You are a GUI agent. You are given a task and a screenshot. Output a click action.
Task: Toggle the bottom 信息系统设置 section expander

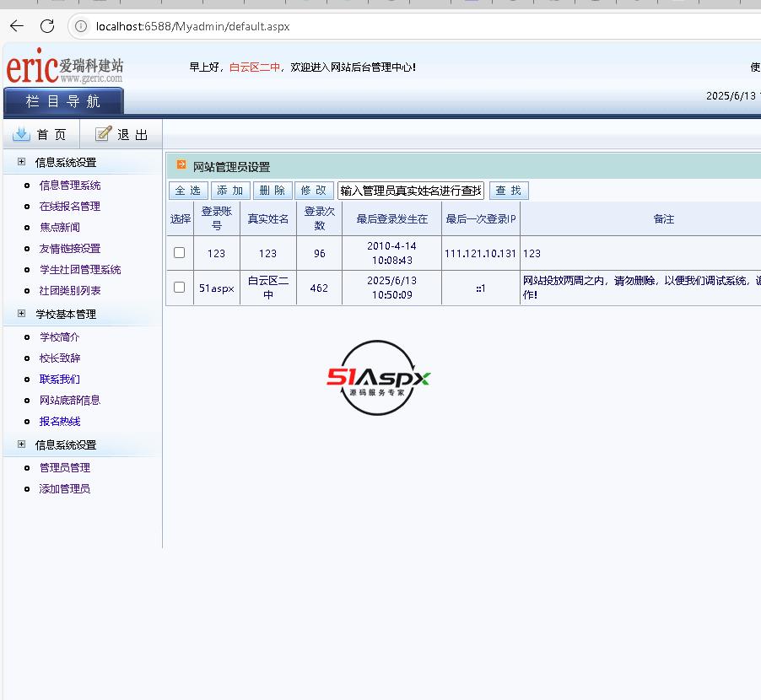click(22, 444)
